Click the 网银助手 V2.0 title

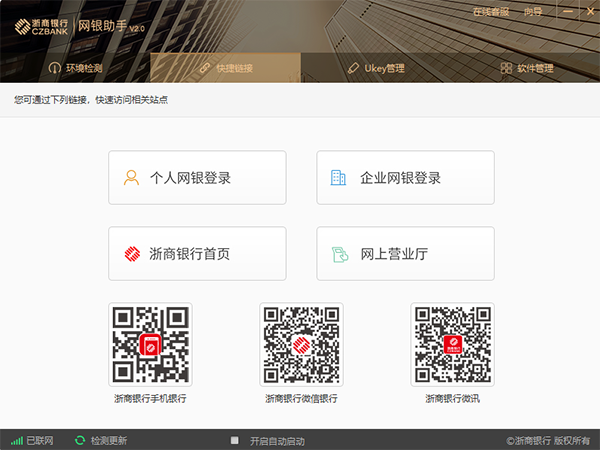pyautogui.click(x=111, y=26)
